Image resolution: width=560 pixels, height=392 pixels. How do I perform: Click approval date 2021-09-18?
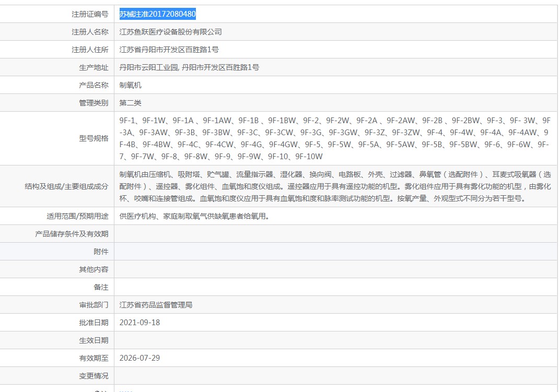139,323
